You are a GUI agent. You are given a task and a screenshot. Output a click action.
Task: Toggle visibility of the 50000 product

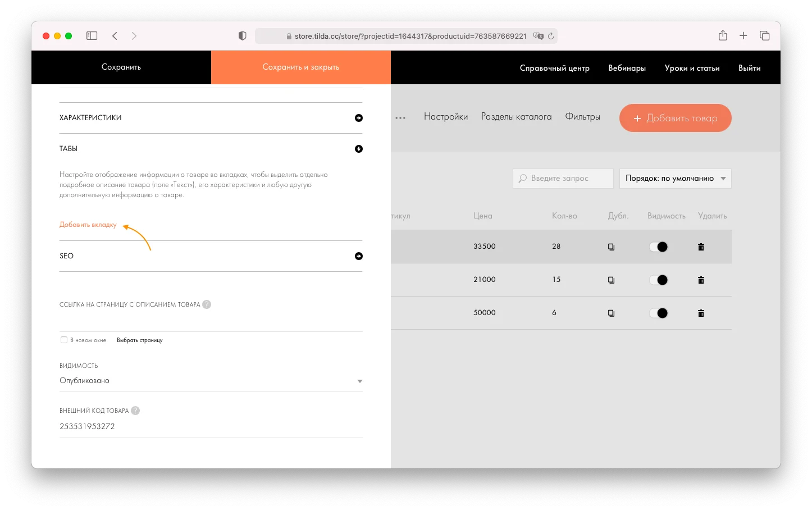click(x=659, y=313)
